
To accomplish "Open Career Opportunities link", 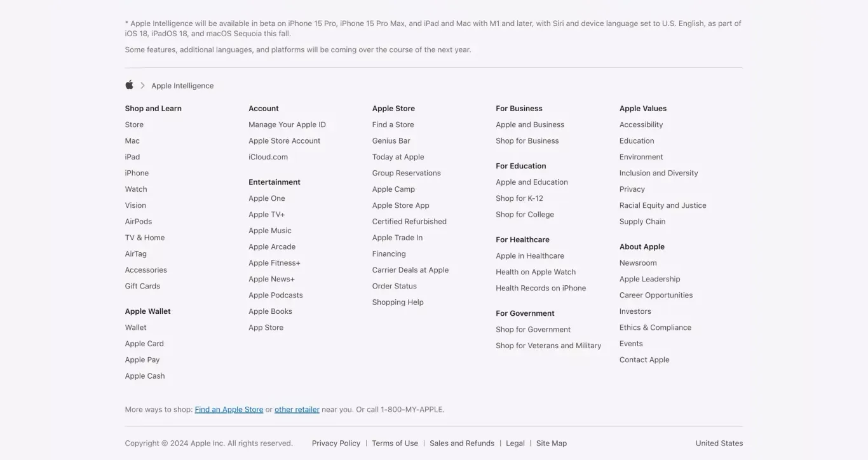I will 656,295.
